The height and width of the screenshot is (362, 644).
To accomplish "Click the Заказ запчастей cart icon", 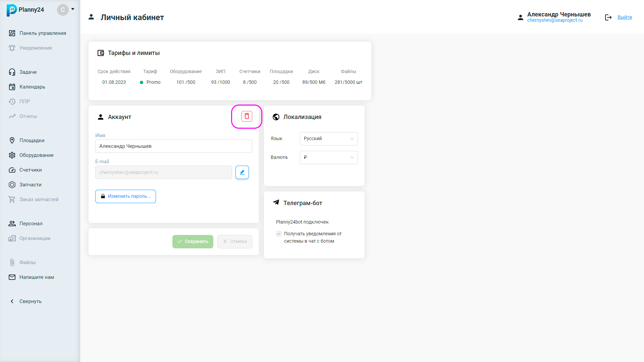I will point(12,199).
